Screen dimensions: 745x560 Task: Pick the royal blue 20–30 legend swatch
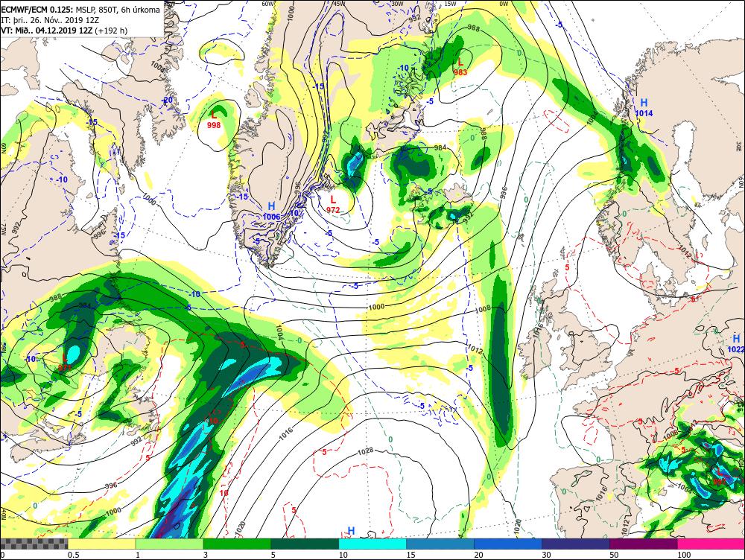(x=508, y=544)
